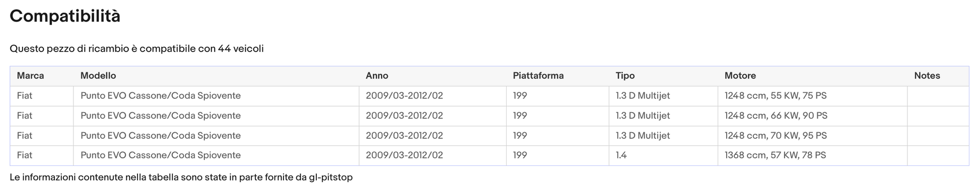
Task: Click the 1.4 type cell
Action: click(663, 155)
